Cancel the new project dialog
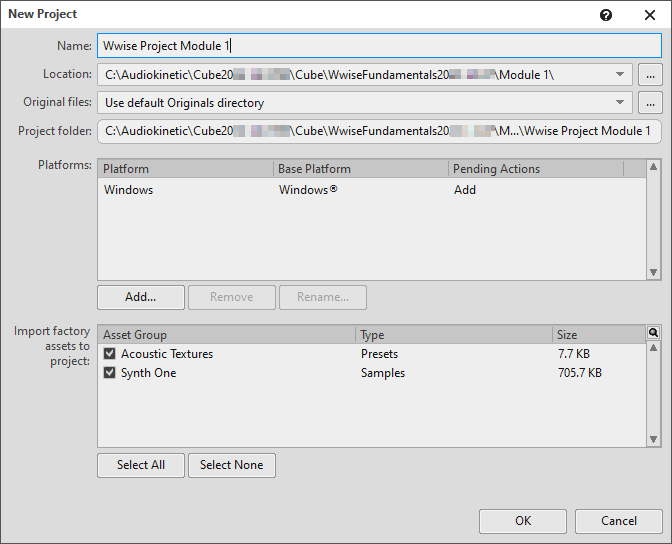Image resolution: width=672 pixels, height=544 pixels. pos(618,521)
